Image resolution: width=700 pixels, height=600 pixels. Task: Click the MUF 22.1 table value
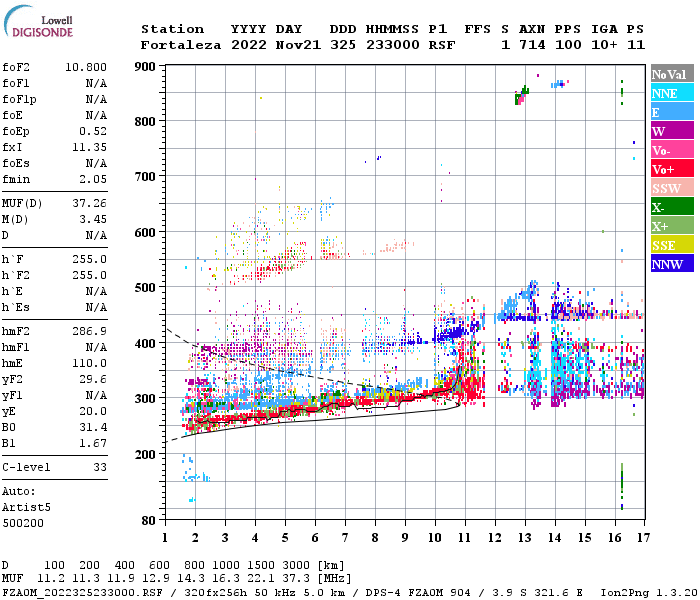click(x=261, y=579)
